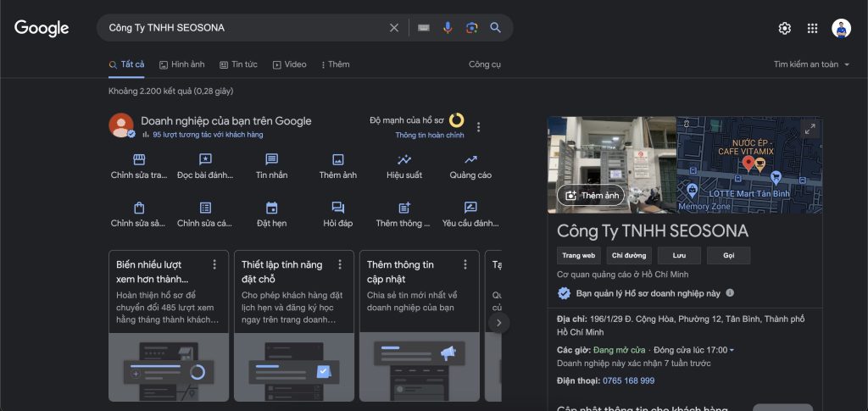Click the Trang web button
868x411 pixels.
578,256
